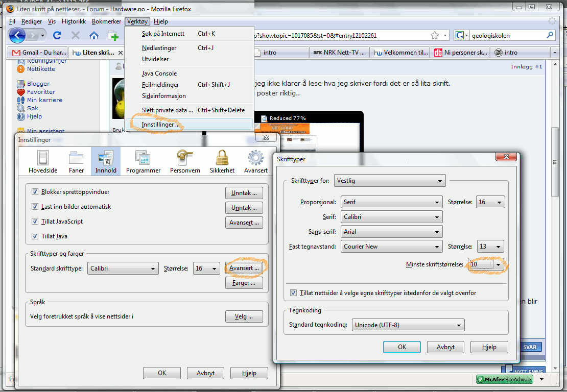Click the search magnifier icon in the search box
Viewport: 567px width, 392px height.
[x=550, y=35]
